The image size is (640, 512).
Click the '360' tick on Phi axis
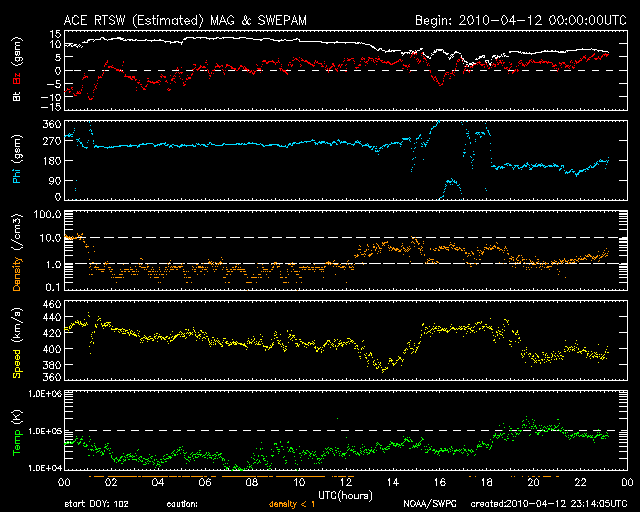click(52, 124)
